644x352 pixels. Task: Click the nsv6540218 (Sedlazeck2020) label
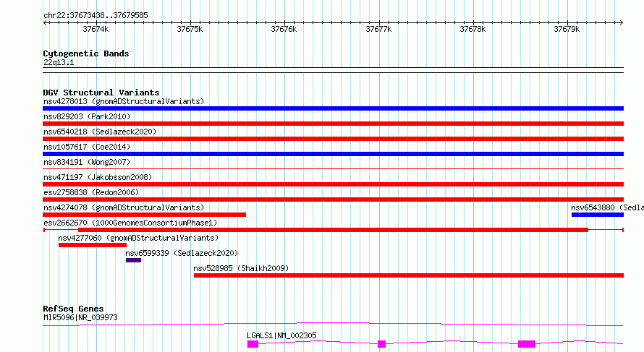click(100, 132)
